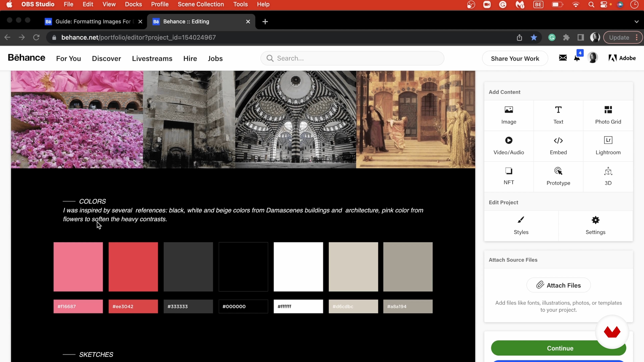
Task: Open Chrome three-dot menu
Action: (636, 38)
